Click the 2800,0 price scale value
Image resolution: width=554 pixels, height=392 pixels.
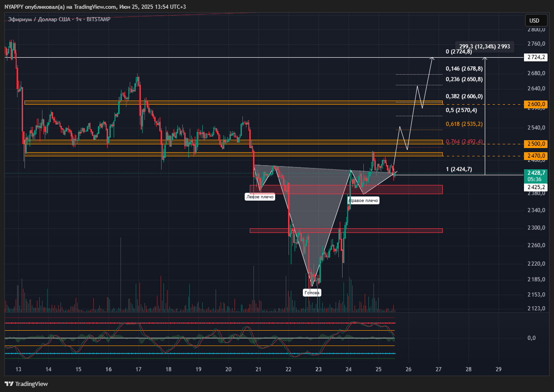tap(536, 30)
